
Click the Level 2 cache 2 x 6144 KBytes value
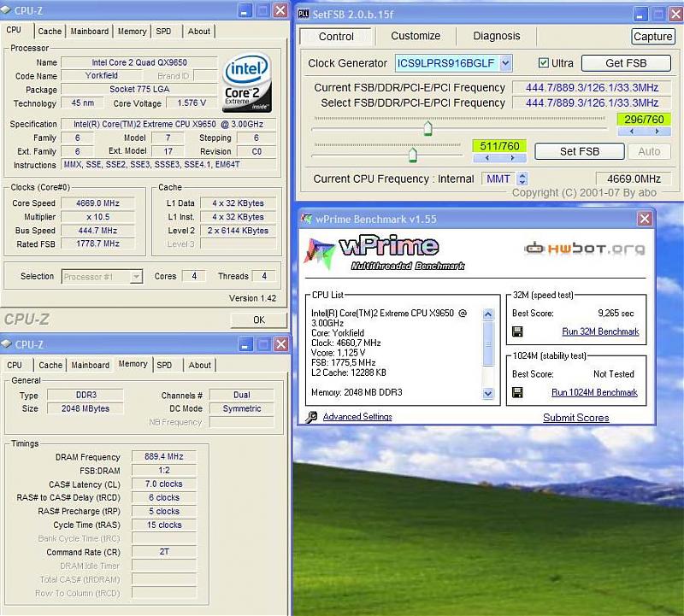[x=238, y=230]
